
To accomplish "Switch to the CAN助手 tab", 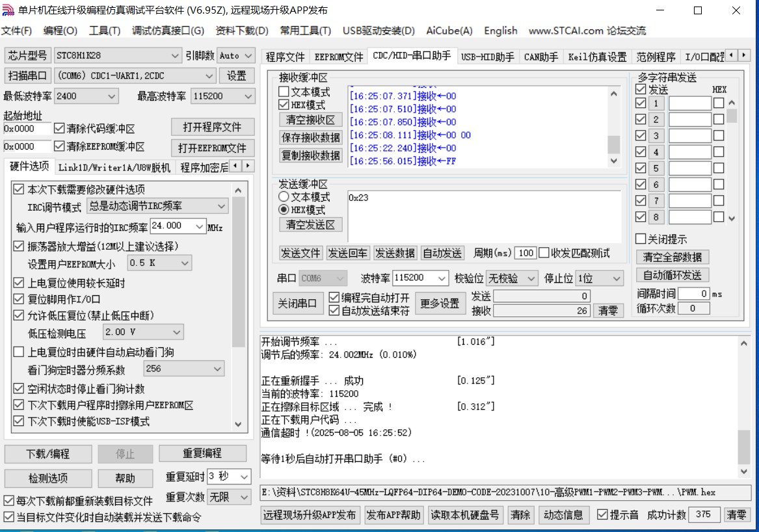I will point(541,57).
